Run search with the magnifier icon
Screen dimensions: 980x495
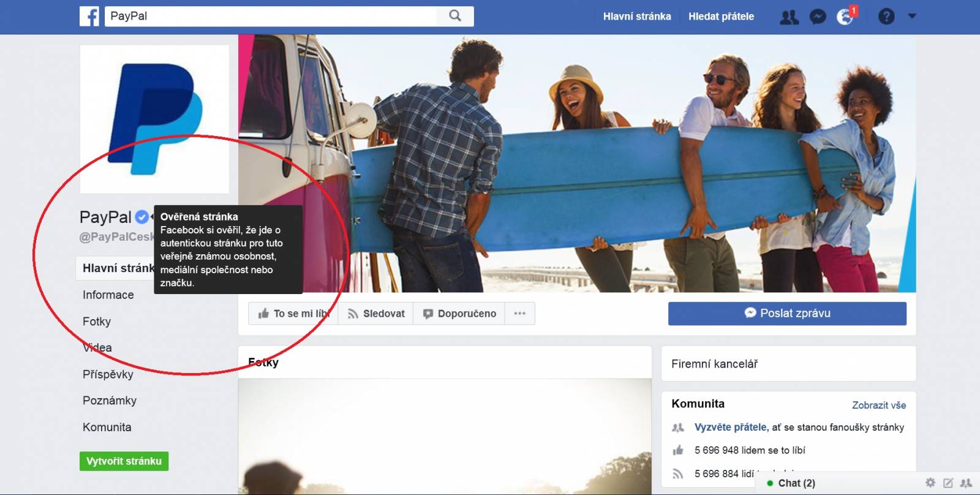[x=455, y=16]
